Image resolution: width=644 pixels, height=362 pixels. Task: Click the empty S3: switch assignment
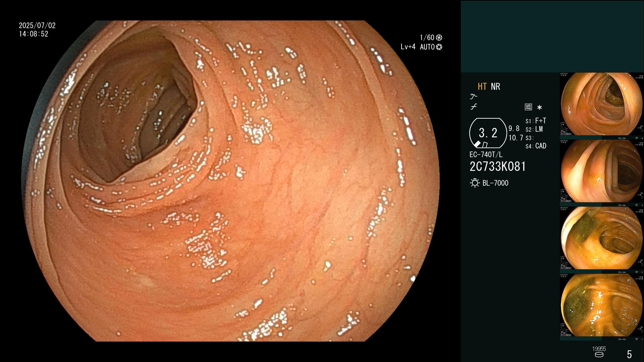click(x=529, y=138)
